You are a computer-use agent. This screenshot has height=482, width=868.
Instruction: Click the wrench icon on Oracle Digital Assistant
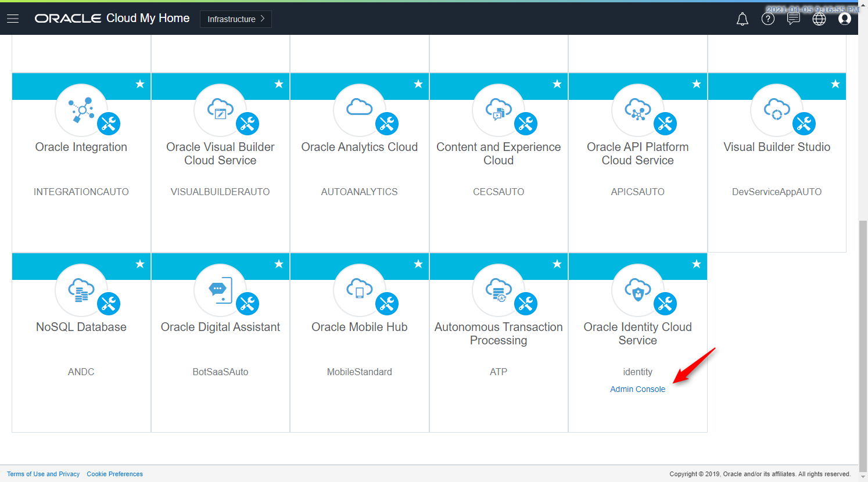click(248, 303)
